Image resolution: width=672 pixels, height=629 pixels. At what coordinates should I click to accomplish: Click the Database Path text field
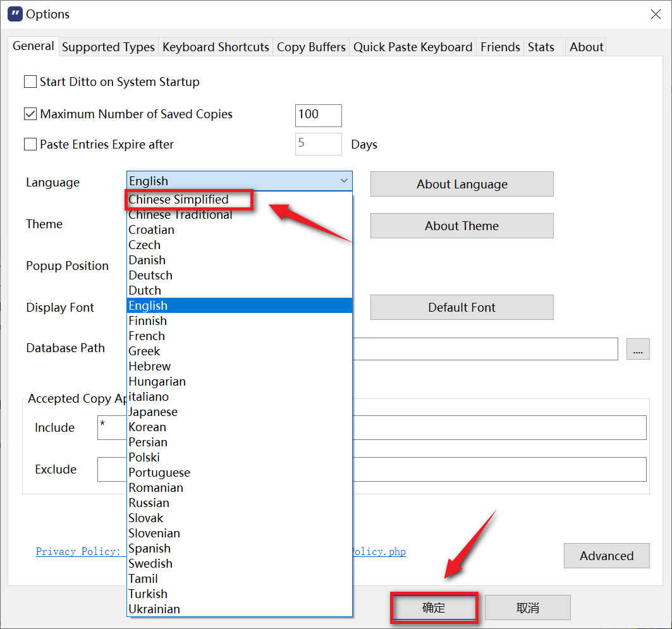(485, 349)
